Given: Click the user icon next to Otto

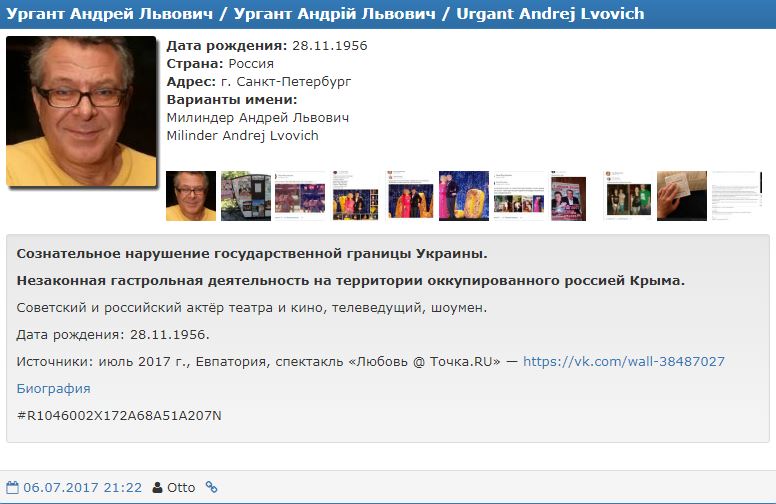Looking at the screenshot, I should tap(157, 488).
